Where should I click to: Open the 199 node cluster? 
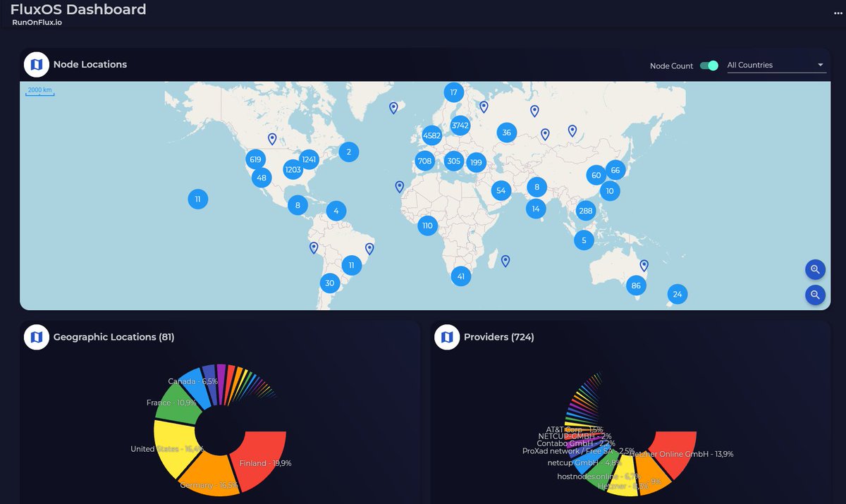[476, 163]
